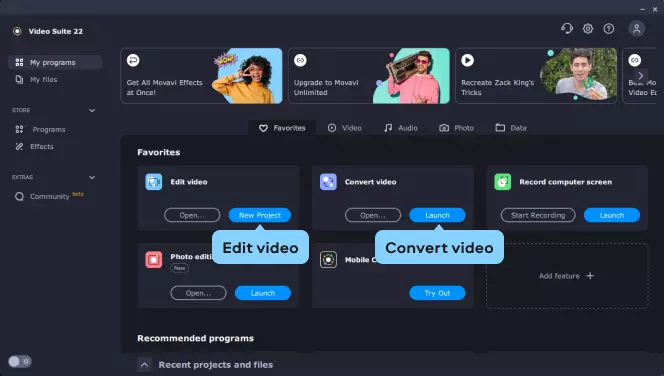The image size is (664, 376).
Task: Click Open button for Edit video
Action: [x=192, y=215]
